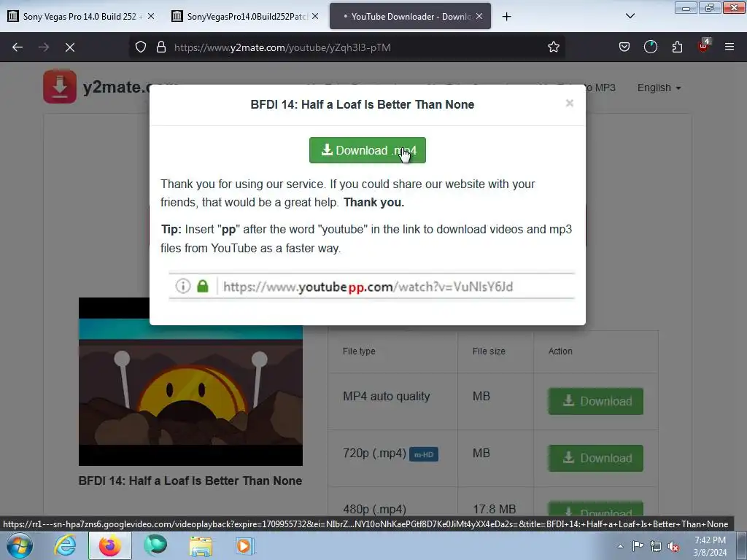Download the 480p (.mp4) file

coord(595,508)
